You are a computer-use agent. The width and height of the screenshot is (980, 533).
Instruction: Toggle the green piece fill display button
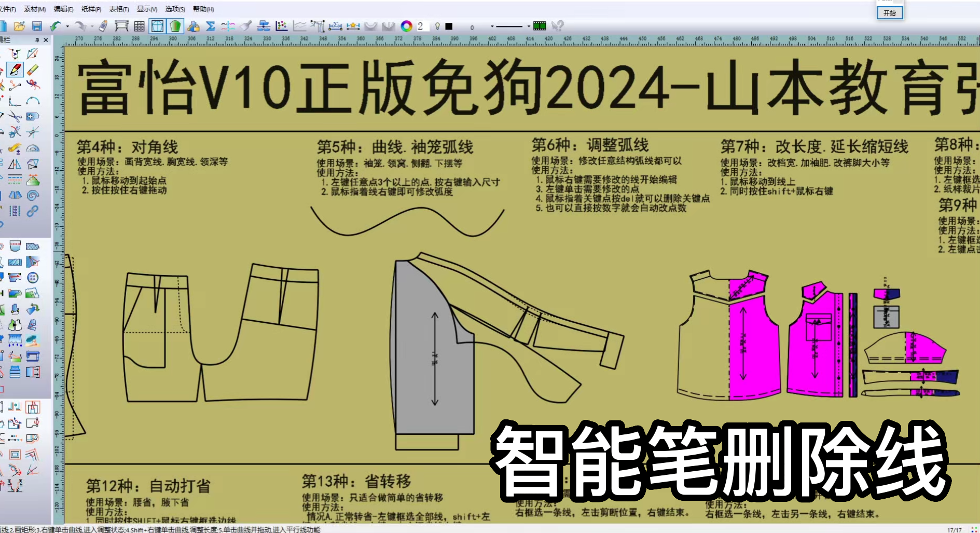click(x=175, y=25)
